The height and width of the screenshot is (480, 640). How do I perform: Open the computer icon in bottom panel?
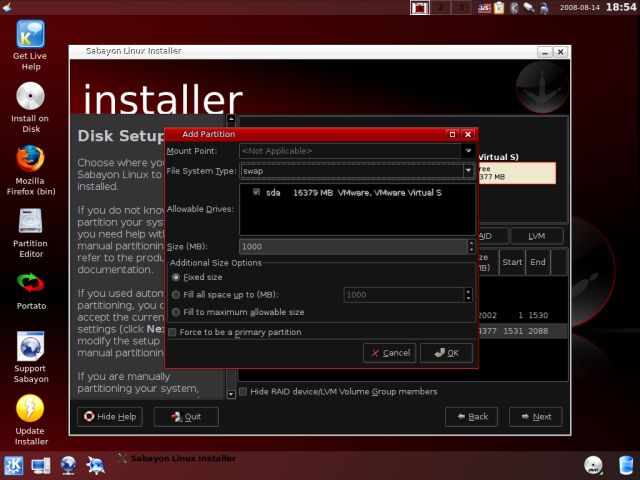click(41, 466)
